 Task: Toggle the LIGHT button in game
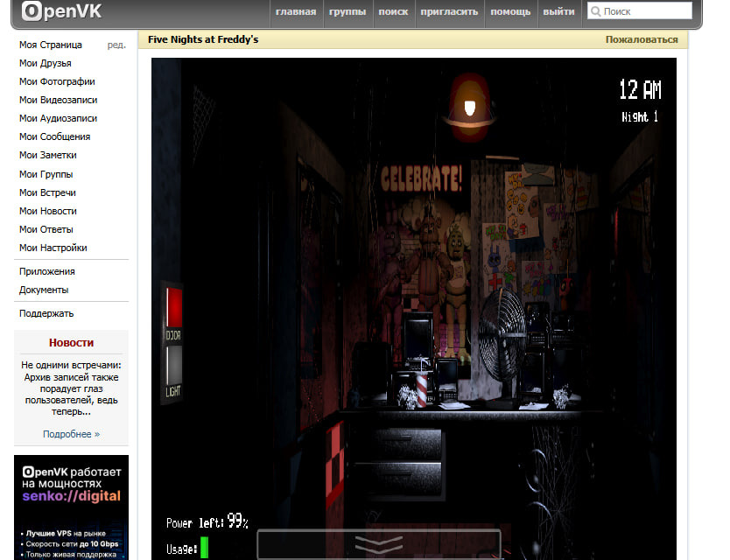point(174,366)
